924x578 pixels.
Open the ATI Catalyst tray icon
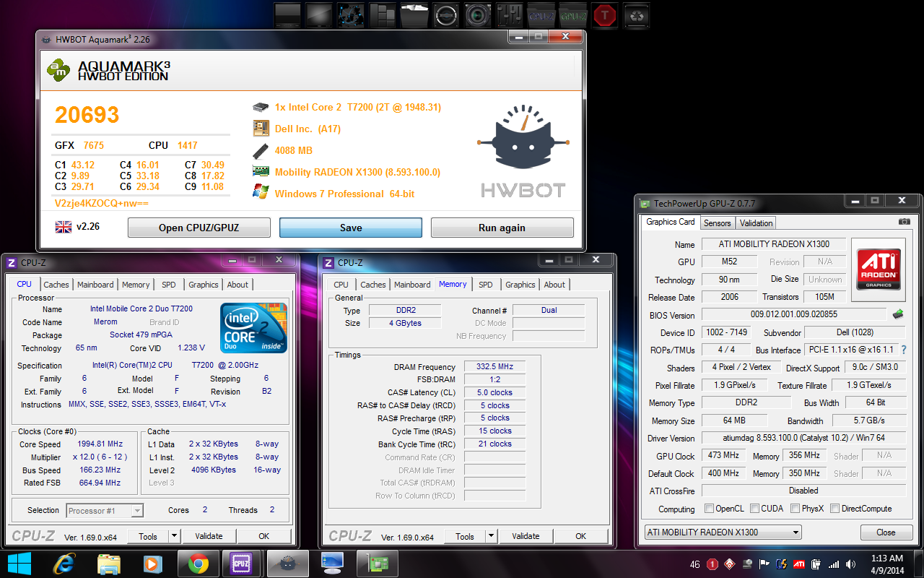click(x=799, y=564)
